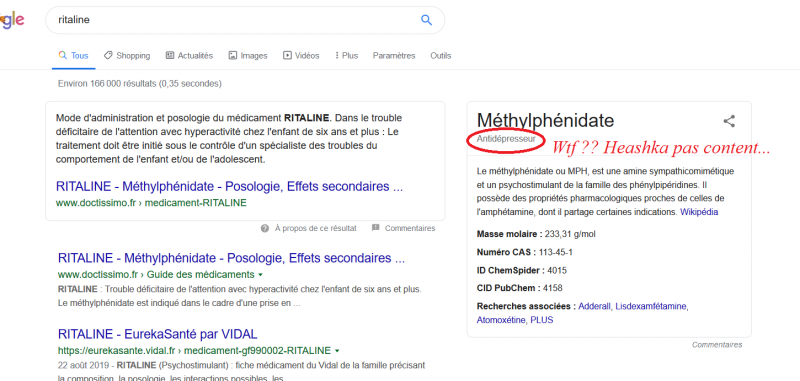Click the 'Numéro CAS' label
800x381 pixels.
click(x=506, y=252)
